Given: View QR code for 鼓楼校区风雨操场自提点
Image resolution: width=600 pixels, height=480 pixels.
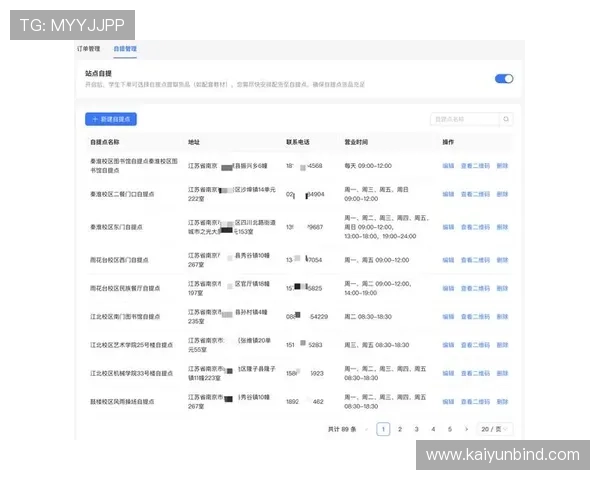Looking at the screenshot, I should 475,402.
